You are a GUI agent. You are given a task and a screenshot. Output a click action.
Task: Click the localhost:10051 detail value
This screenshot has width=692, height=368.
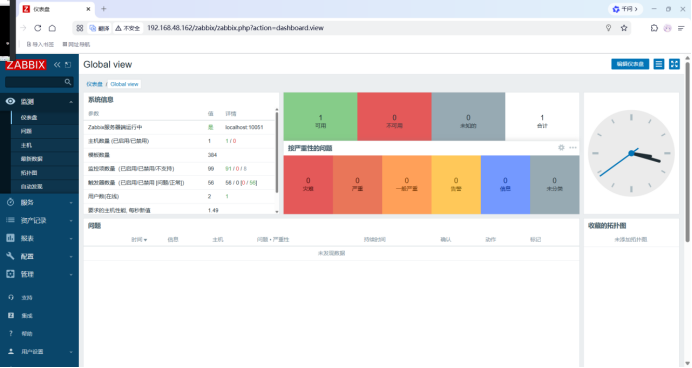(x=244, y=128)
